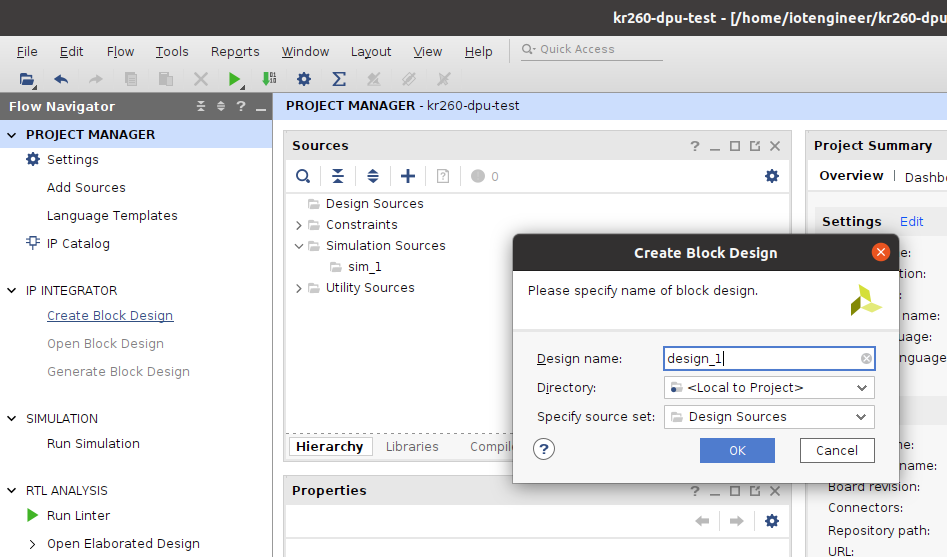Viewport: 947px width, 557px height.
Task: Click inside the Design name text field
Action: 760,359
